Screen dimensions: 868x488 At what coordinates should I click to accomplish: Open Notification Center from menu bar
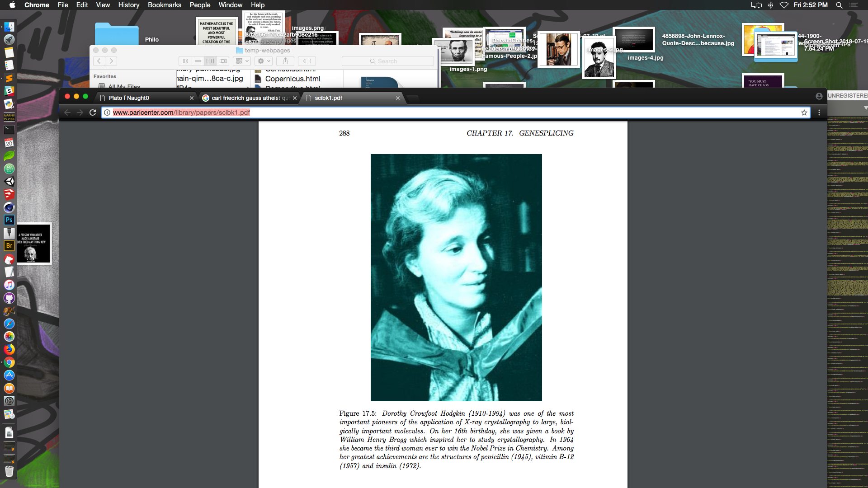click(854, 5)
